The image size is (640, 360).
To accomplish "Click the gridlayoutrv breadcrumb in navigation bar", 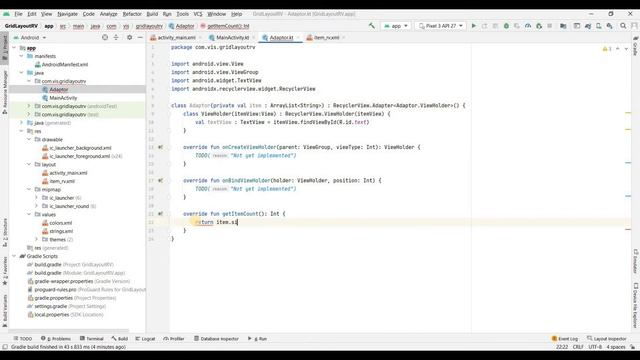I will [x=149, y=26].
